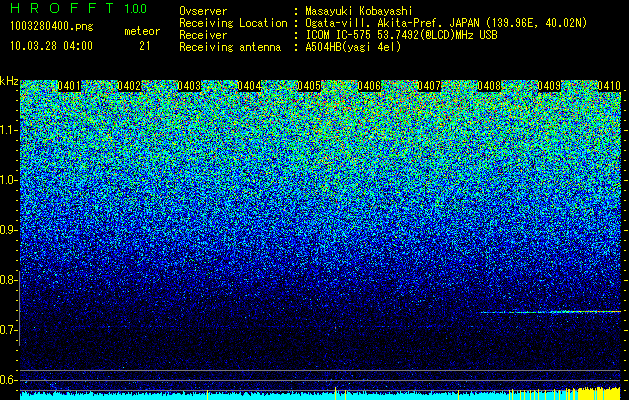Screen dimensions: 629x400
Task: Click the 'Receiving Location' label
Action: click(x=233, y=23)
